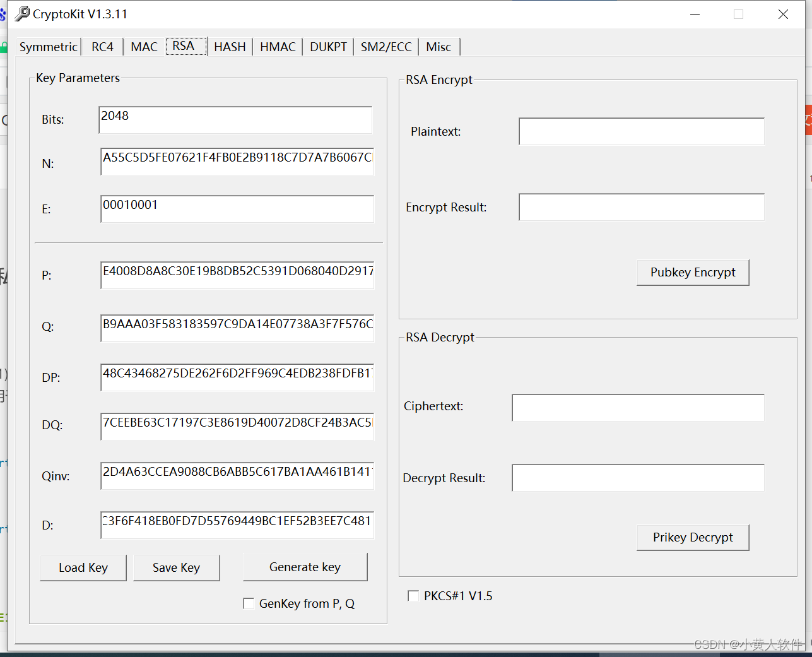Click the CryptoKit V1.3.11 window title
The height and width of the screenshot is (657, 812).
tap(80, 14)
